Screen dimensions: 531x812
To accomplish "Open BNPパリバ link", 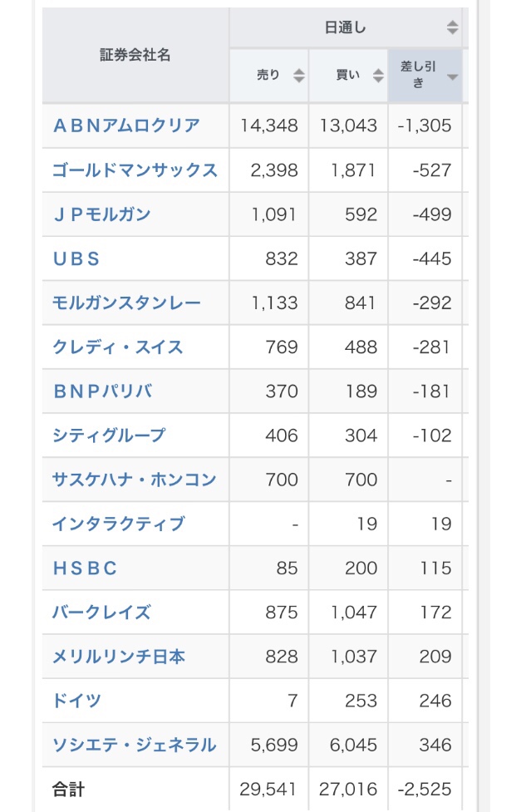I will 102,391.
